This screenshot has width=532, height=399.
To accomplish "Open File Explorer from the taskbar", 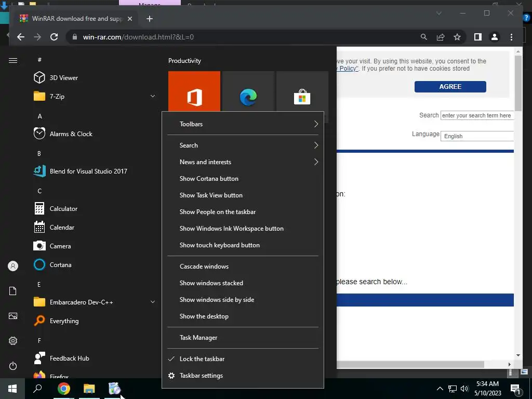I will [89, 389].
